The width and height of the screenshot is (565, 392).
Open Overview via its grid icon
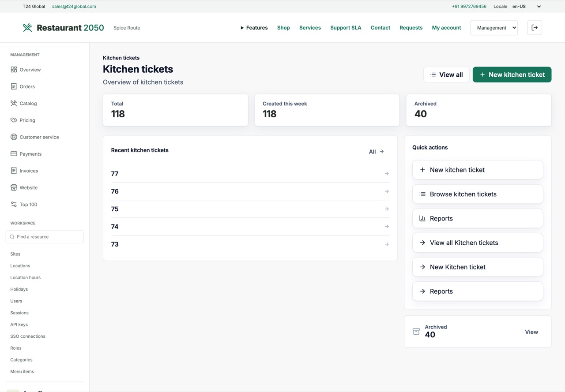(14, 70)
